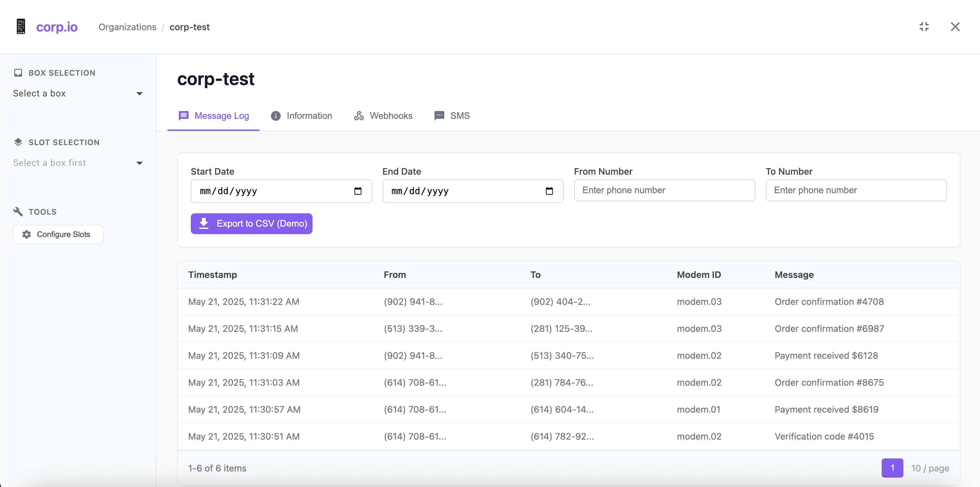
Task: Open the 10 / page size selector
Action: click(930, 468)
